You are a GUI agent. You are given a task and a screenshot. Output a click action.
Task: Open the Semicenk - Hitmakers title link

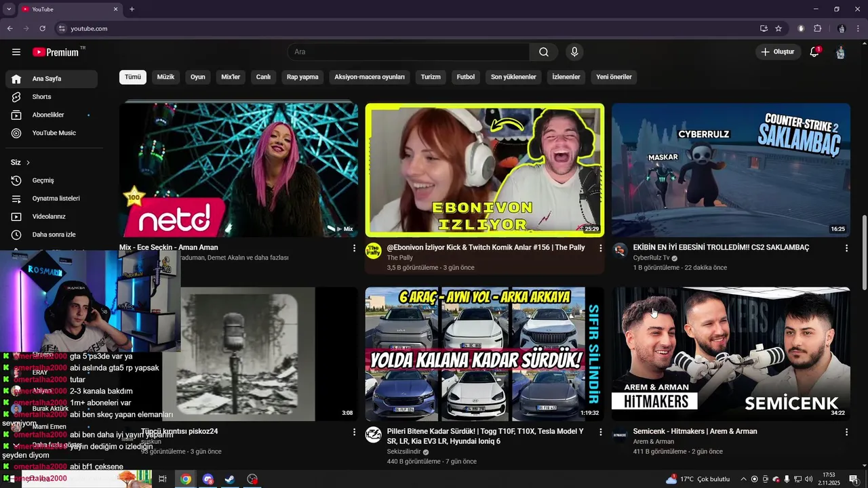pyautogui.click(x=695, y=432)
